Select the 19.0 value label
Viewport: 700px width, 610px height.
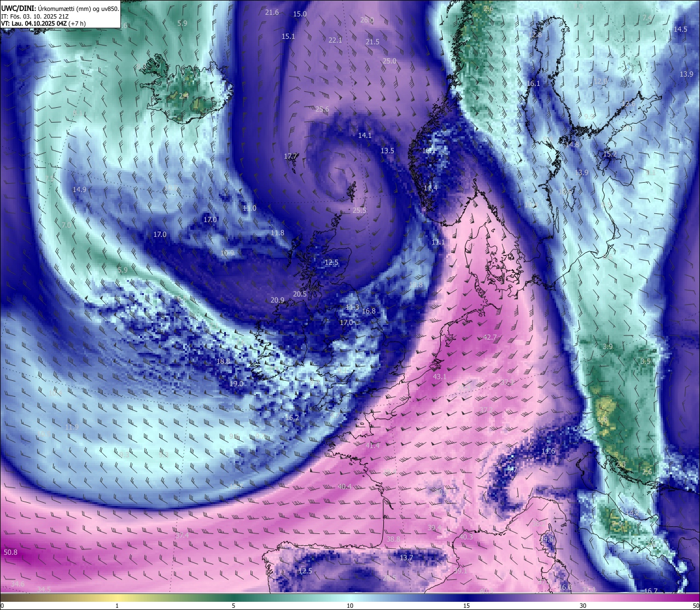click(236, 384)
